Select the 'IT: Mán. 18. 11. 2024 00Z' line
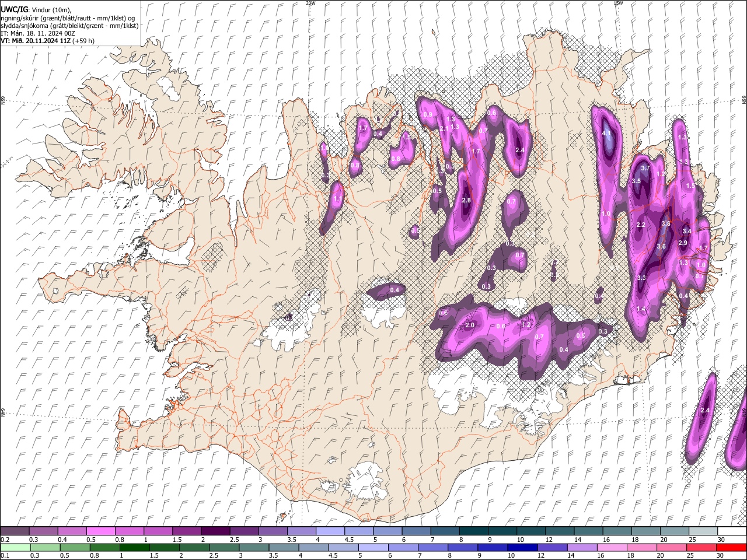Viewport: 747px width, 560px height. click(38, 33)
